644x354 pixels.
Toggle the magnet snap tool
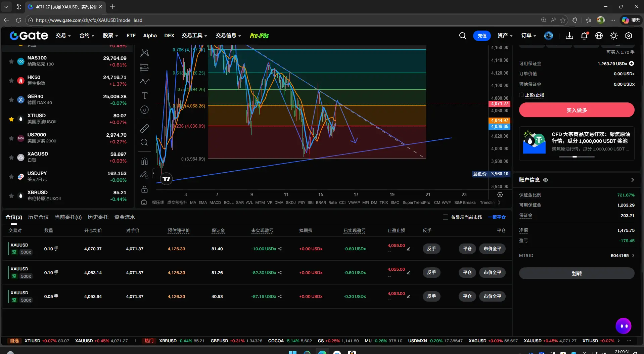click(144, 161)
